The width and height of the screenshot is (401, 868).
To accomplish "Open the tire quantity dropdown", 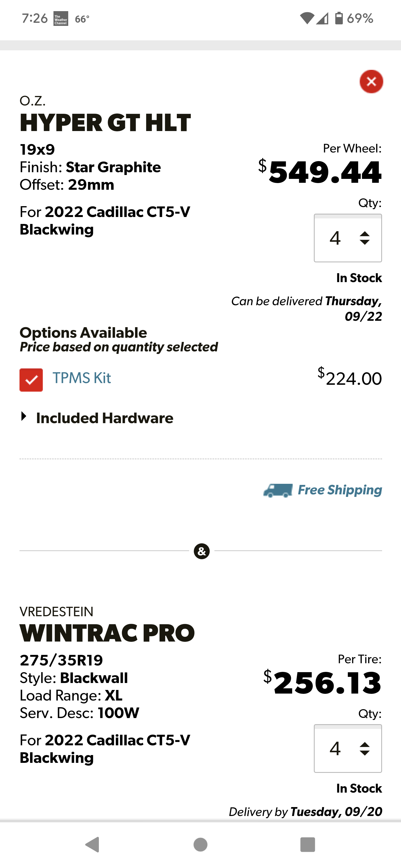I will (x=348, y=749).
